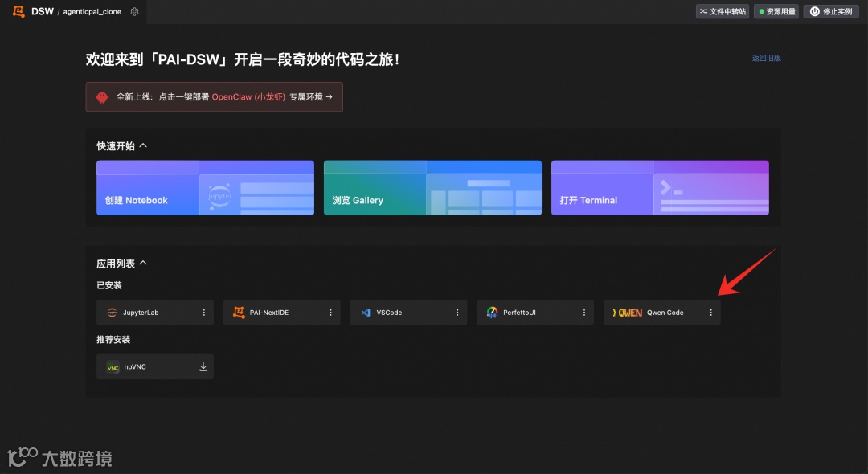Screen dimensions: 868x474
Task: Click the noVNC label text
Action: (x=135, y=366)
